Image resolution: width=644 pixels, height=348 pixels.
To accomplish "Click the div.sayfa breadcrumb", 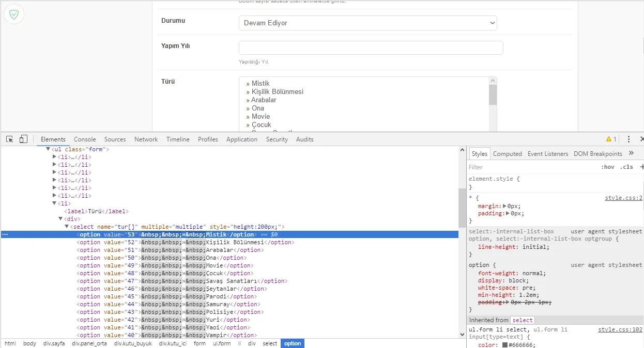I will [54, 343].
